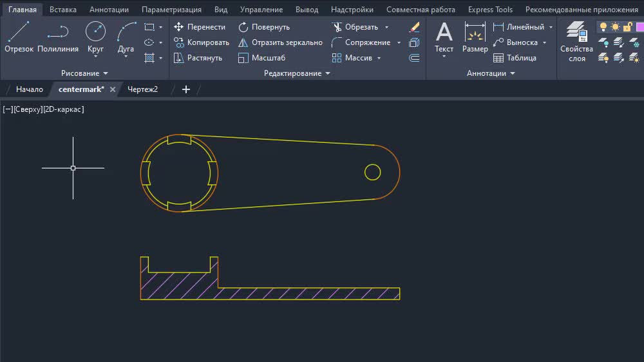Image resolution: width=644 pixels, height=362 pixels.
Task: Open the Сопряжение dropdown arrow
Action: pyautogui.click(x=399, y=43)
